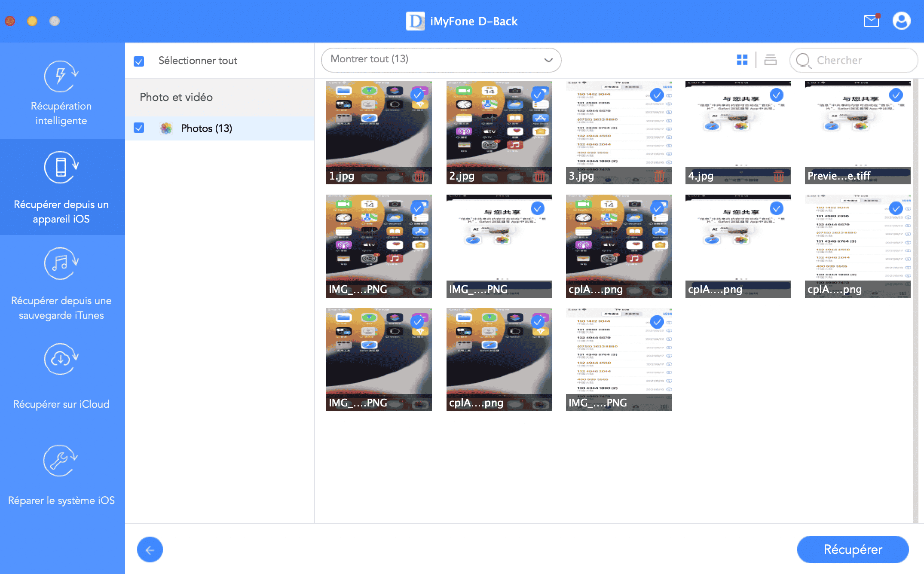Click the Sélectionner tout label
924x574 pixels.
click(x=198, y=61)
